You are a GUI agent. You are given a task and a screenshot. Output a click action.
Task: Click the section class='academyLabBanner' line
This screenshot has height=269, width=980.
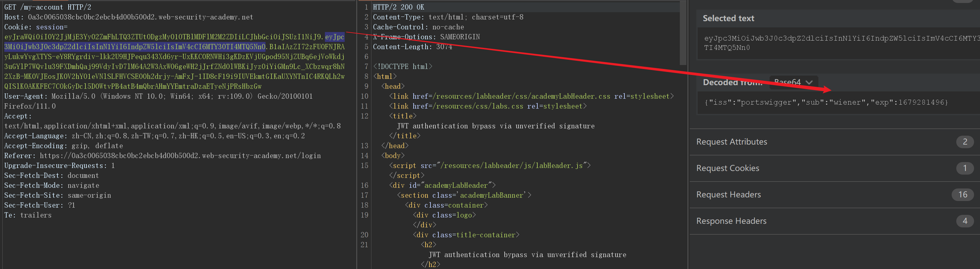[464, 195]
